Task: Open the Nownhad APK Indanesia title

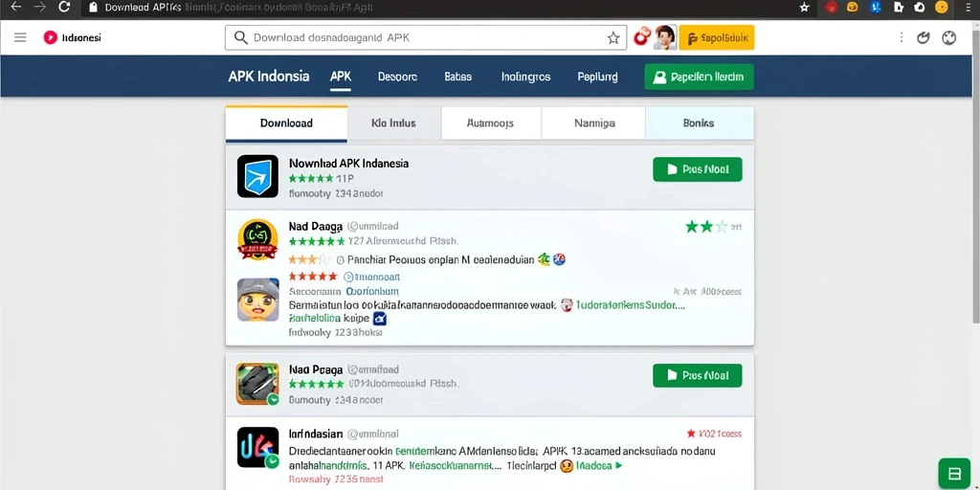Action: coord(348,163)
